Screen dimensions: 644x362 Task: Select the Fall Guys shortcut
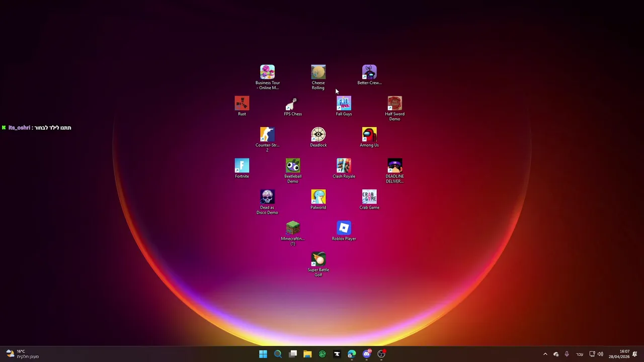tap(344, 106)
